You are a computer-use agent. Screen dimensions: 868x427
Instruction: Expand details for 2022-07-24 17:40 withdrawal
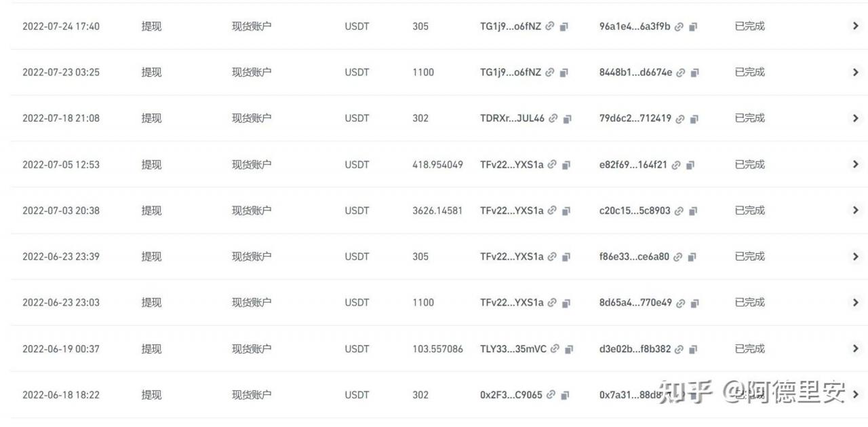click(x=855, y=26)
